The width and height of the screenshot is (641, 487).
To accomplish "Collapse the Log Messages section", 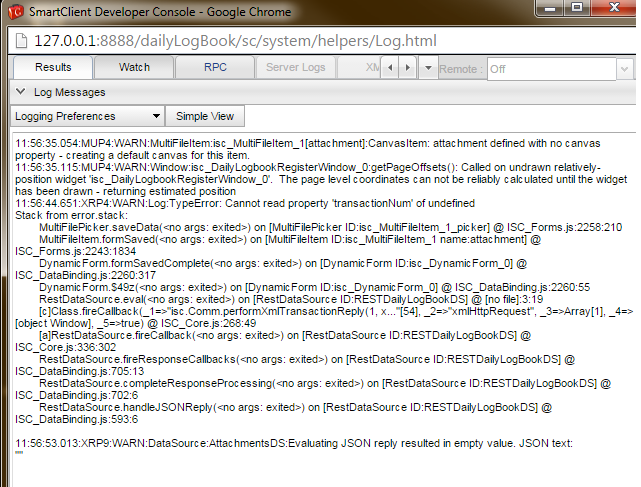I will 20,92.
